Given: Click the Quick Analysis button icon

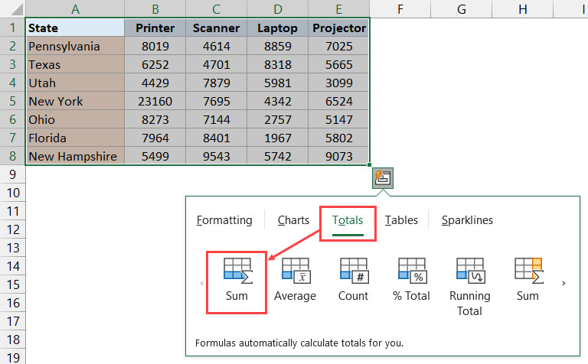Looking at the screenshot, I should pos(383,177).
